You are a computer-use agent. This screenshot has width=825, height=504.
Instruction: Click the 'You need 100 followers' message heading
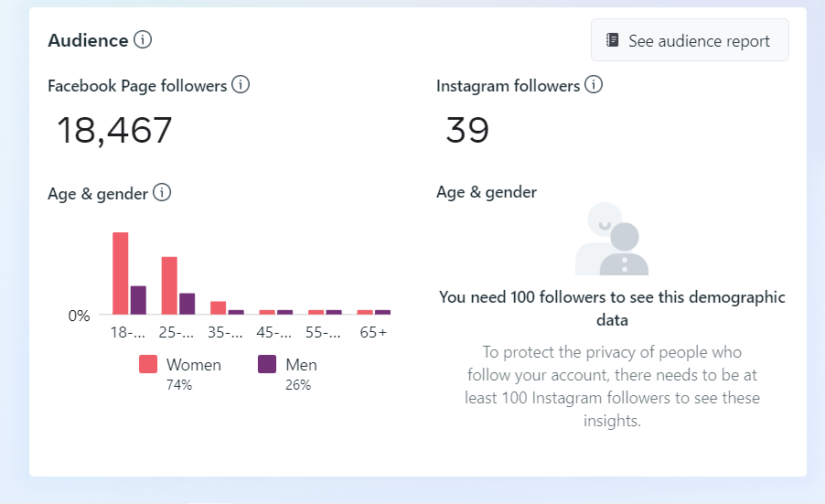(x=612, y=308)
